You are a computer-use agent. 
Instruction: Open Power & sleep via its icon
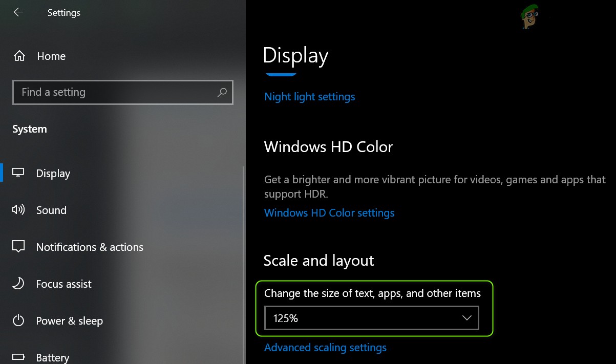pos(18,320)
